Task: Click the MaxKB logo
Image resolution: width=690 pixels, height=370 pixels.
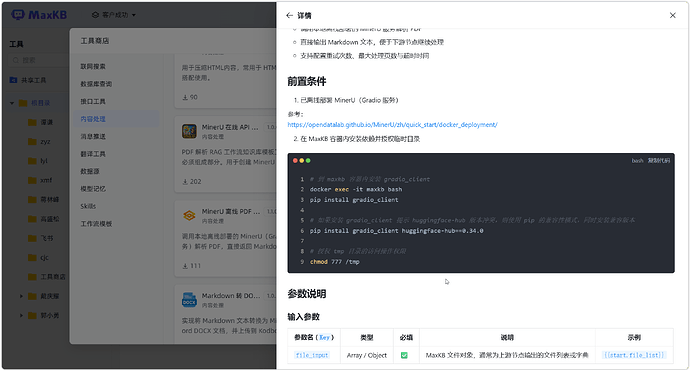Action: [x=39, y=15]
